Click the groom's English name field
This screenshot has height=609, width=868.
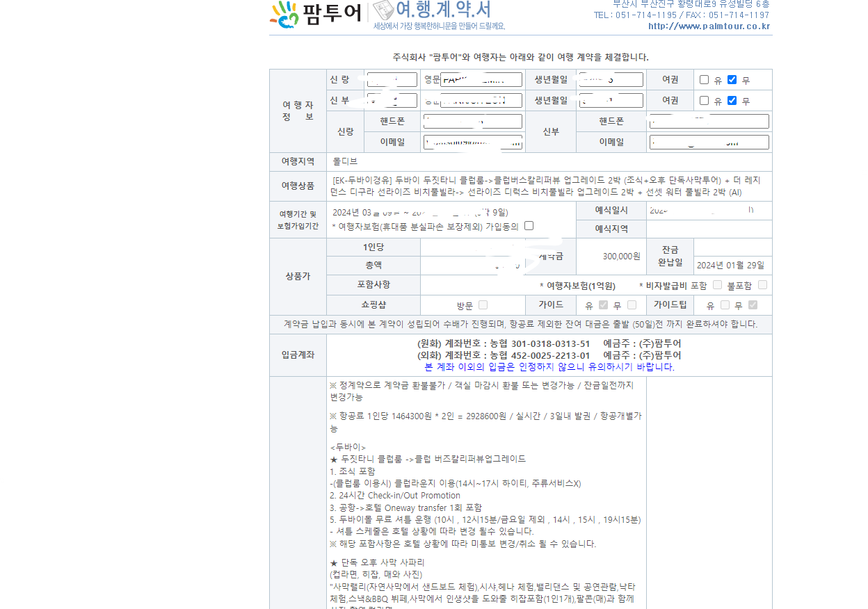pos(481,80)
